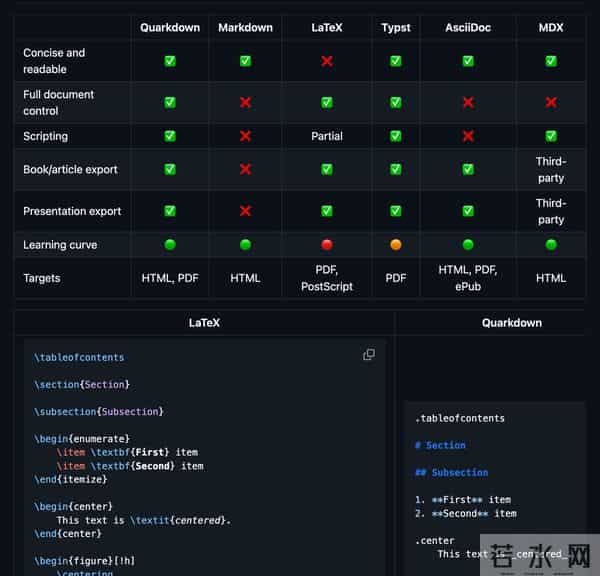
Task: Click the green check for Quarkdown Scripting
Action: tap(170, 136)
